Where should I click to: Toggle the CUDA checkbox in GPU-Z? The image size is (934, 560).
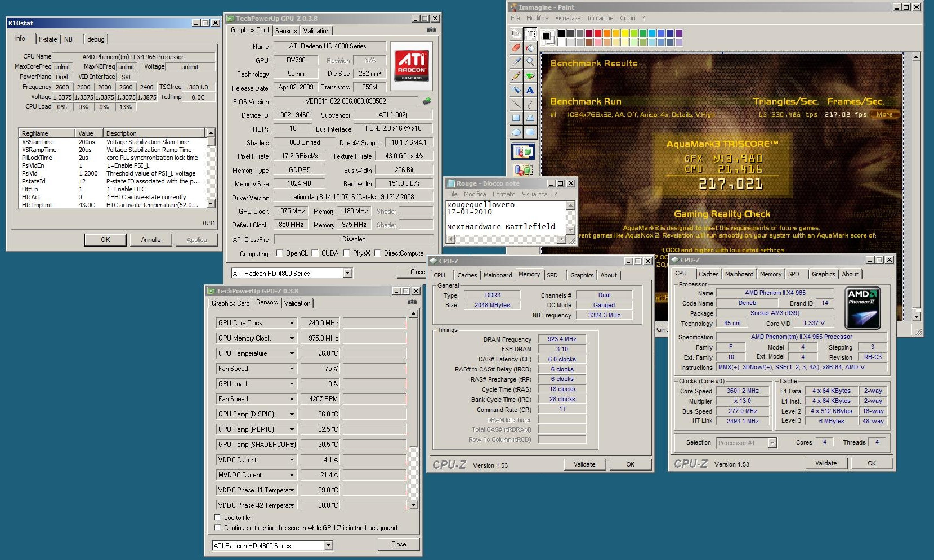pyautogui.click(x=315, y=253)
